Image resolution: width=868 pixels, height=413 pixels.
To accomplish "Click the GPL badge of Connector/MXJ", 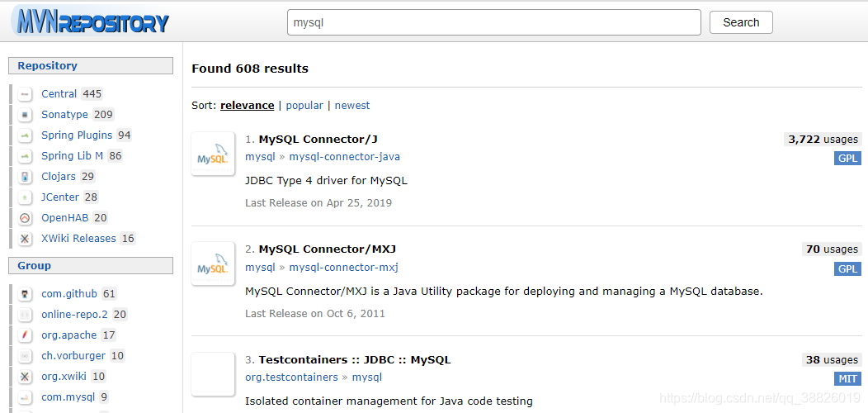I will tap(847, 269).
